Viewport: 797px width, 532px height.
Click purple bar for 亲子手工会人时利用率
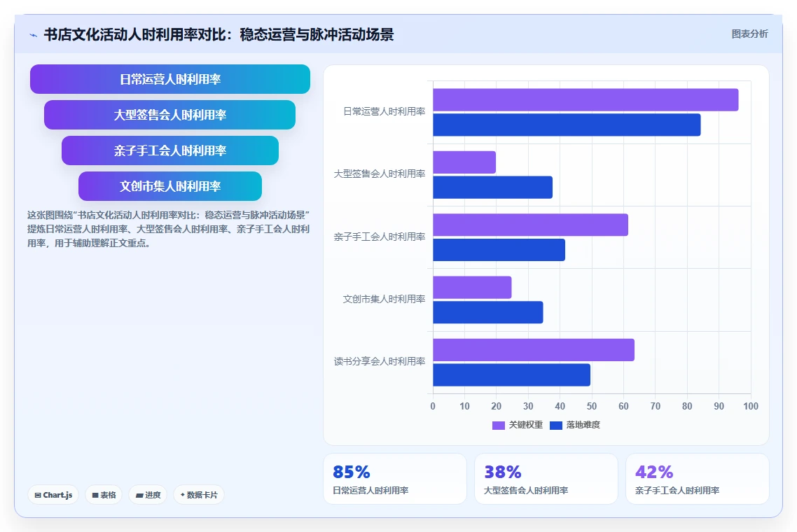point(530,225)
